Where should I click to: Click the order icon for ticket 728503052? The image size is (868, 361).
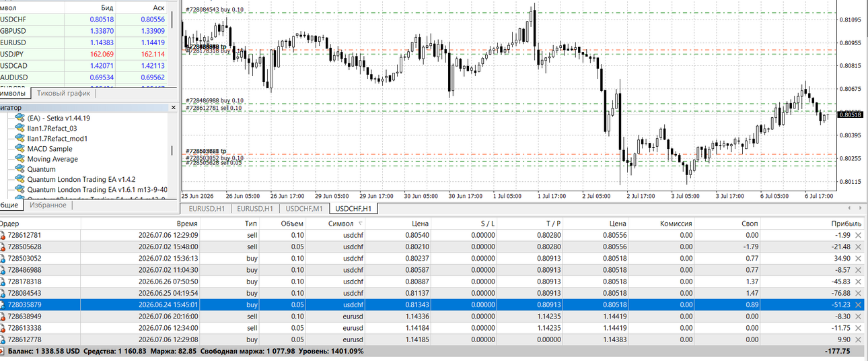[3, 259]
